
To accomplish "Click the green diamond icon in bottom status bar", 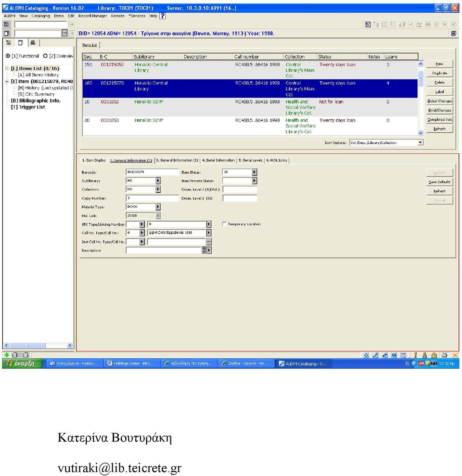I will 6,355.
